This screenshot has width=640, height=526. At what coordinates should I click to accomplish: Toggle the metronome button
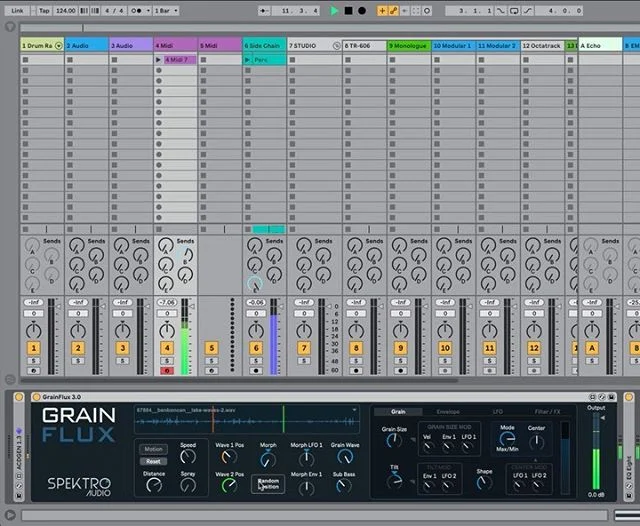click(x=136, y=11)
